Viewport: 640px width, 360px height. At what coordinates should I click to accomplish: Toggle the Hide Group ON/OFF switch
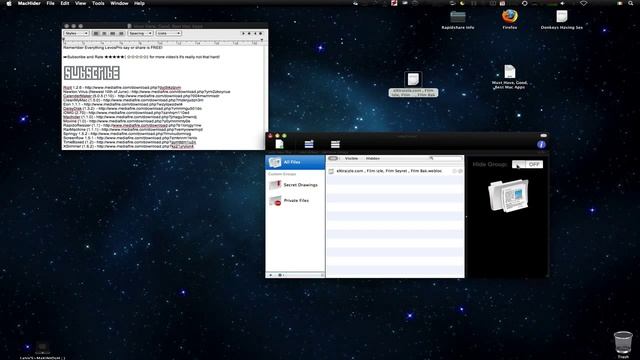tap(527, 164)
